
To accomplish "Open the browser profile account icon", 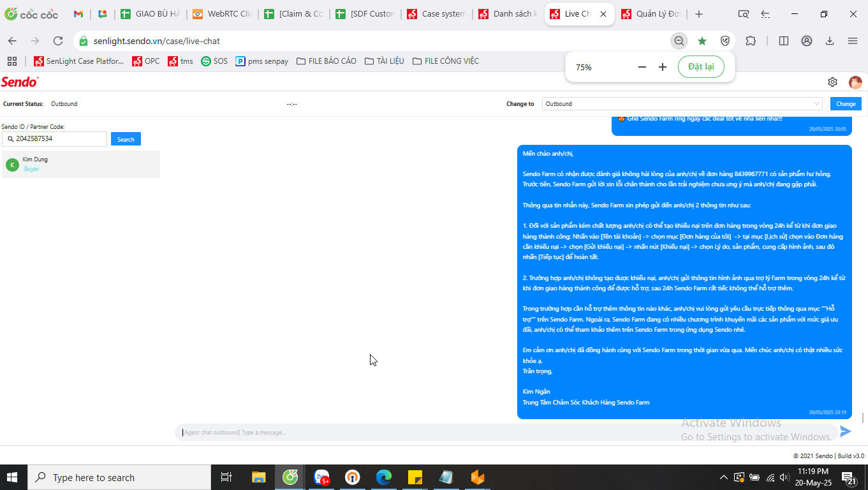I will pos(807,41).
